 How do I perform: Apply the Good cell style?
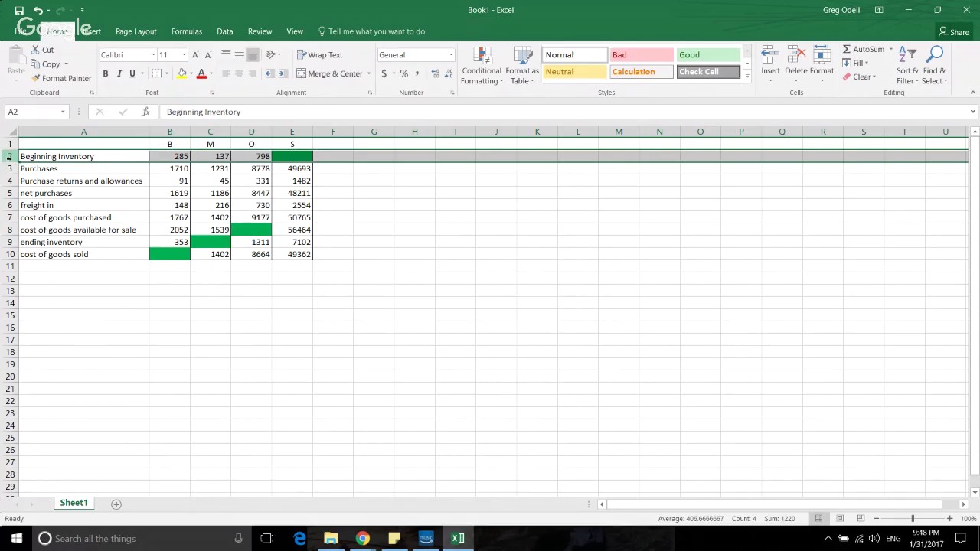pyautogui.click(x=708, y=55)
